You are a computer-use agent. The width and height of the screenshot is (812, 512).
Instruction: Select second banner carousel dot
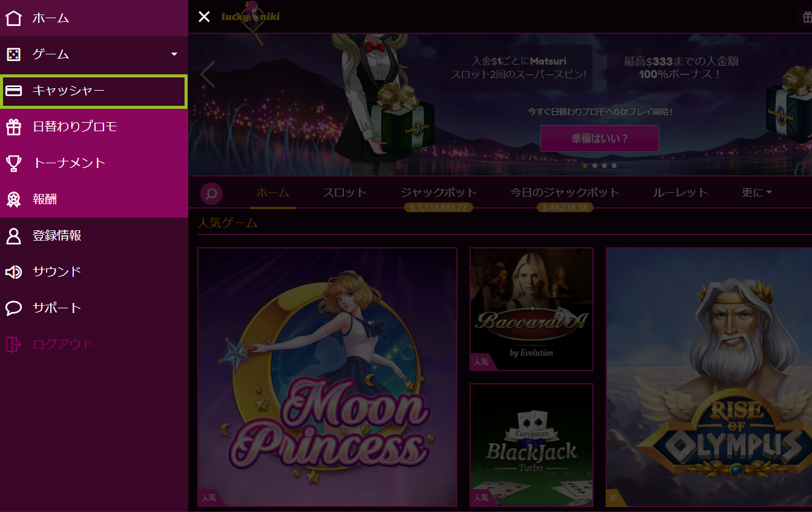click(595, 166)
